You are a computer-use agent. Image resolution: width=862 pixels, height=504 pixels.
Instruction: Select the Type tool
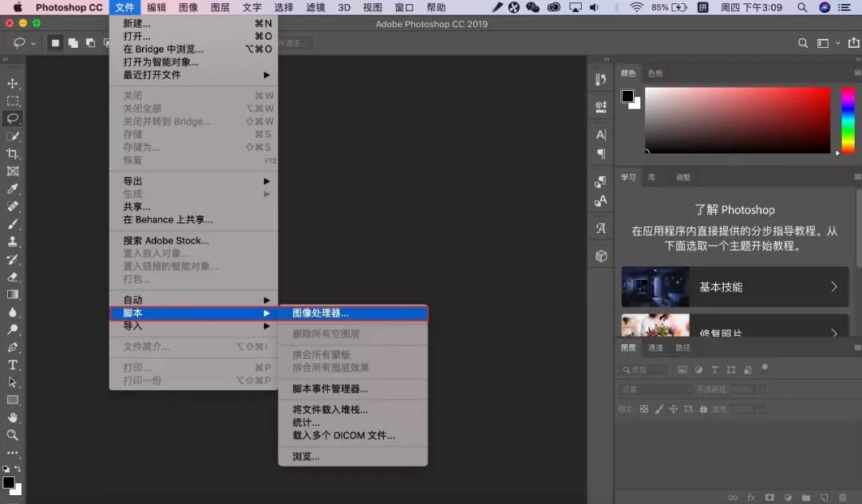pyautogui.click(x=12, y=365)
